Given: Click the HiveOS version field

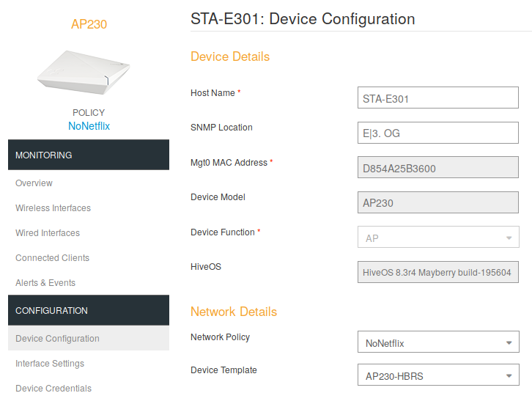Looking at the screenshot, I should pyautogui.click(x=437, y=273).
